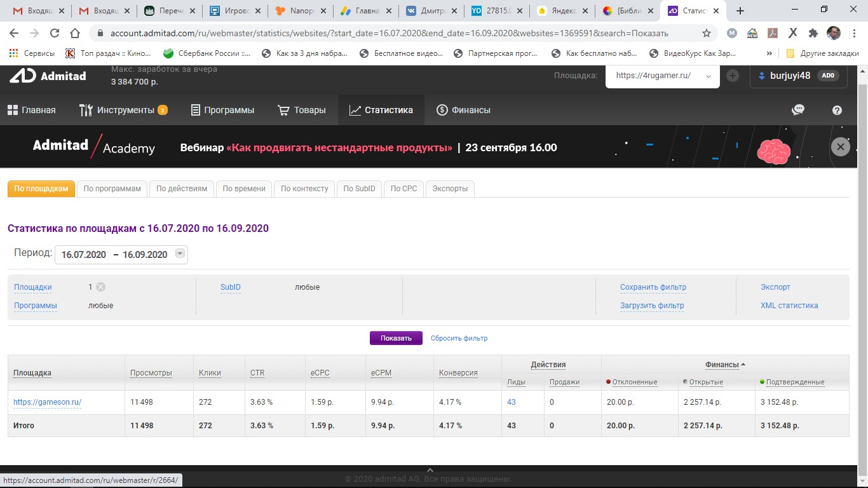Image resolution: width=868 pixels, height=488 pixels.
Task: Click the XML статистика link
Action: coord(789,306)
